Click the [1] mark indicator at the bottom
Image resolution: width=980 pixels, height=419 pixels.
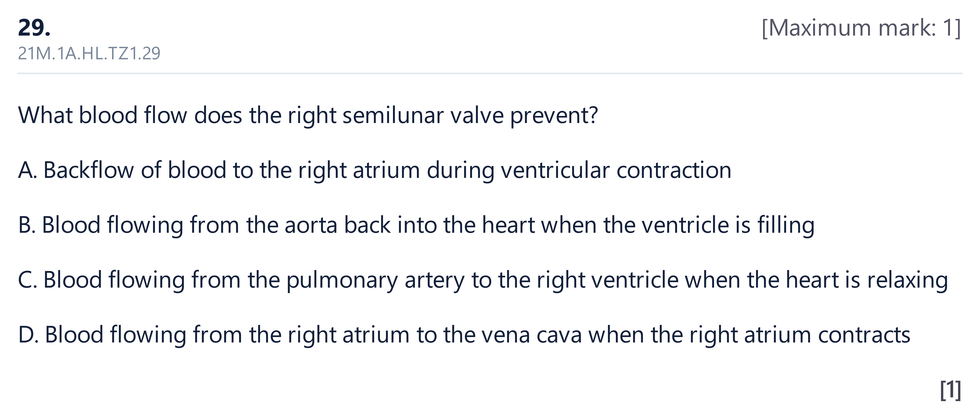950,390
